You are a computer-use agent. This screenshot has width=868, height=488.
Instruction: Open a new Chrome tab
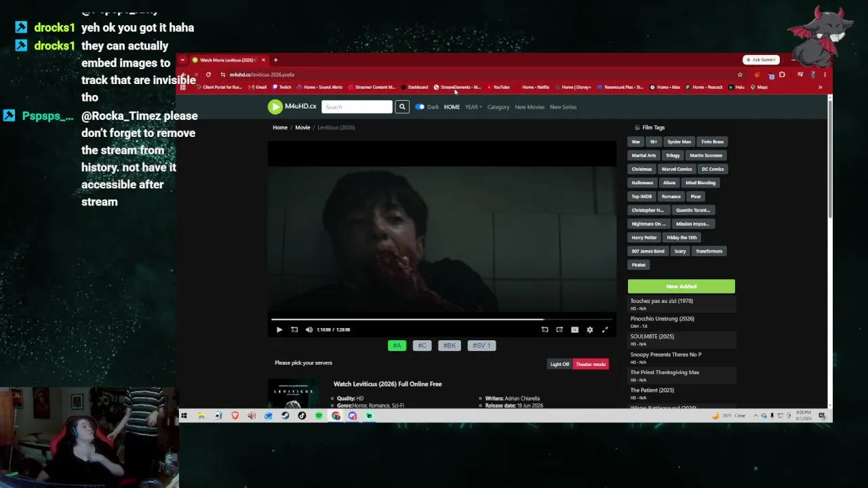[275, 60]
